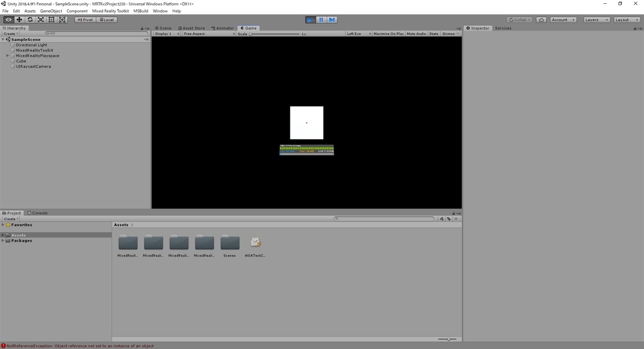Switch to the Animator tab
The height and width of the screenshot is (349, 644).
[222, 28]
